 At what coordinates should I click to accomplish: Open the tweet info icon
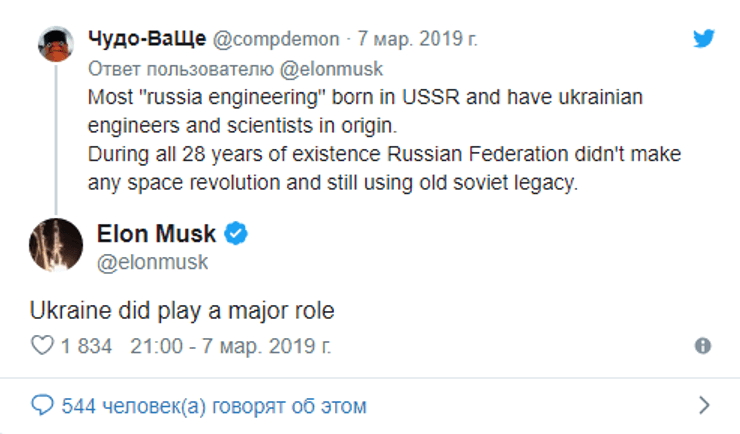703,346
